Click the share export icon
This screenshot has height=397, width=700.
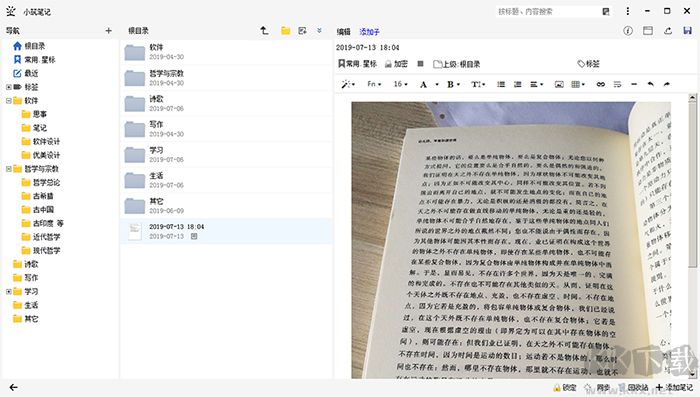(668, 31)
